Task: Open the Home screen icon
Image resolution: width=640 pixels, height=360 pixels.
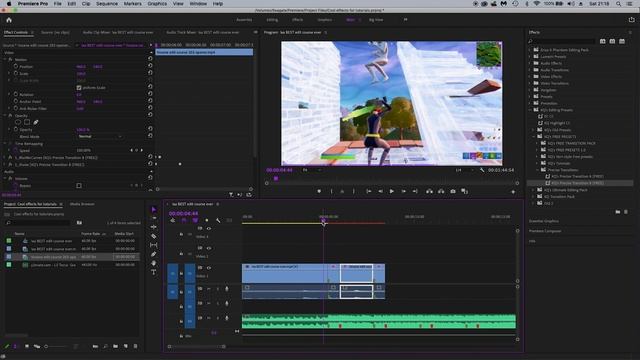Action: pos(9,20)
